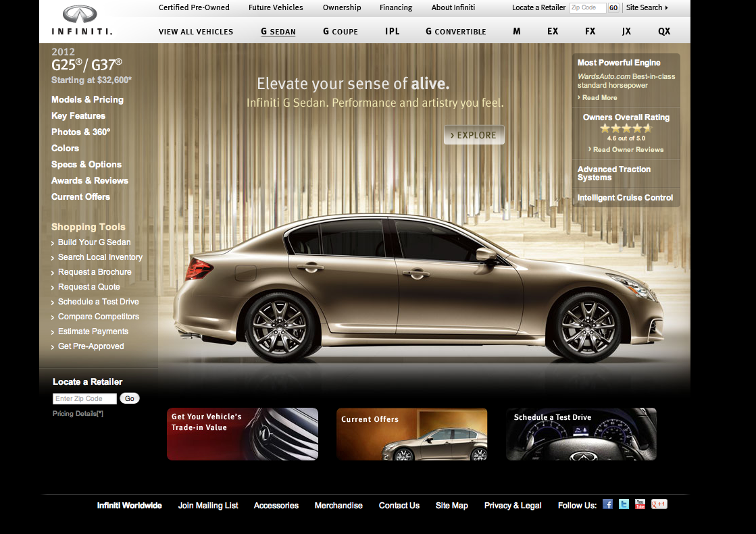Open the Awards & Reviews link
Image resolution: width=756 pixels, height=534 pixels.
pyautogui.click(x=90, y=181)
